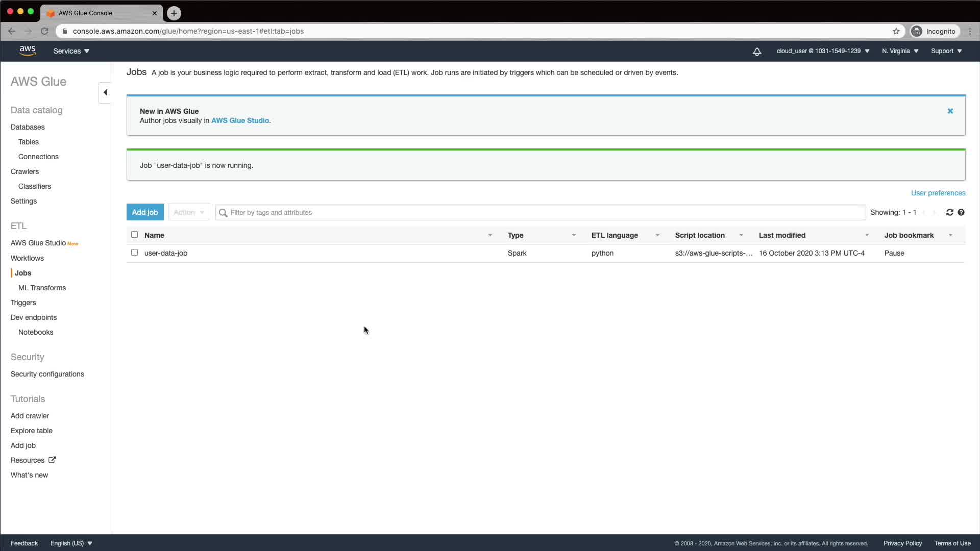Viewport: 980px width, 551px height.
Task: Click the Add job button
Action: [145, 212]
